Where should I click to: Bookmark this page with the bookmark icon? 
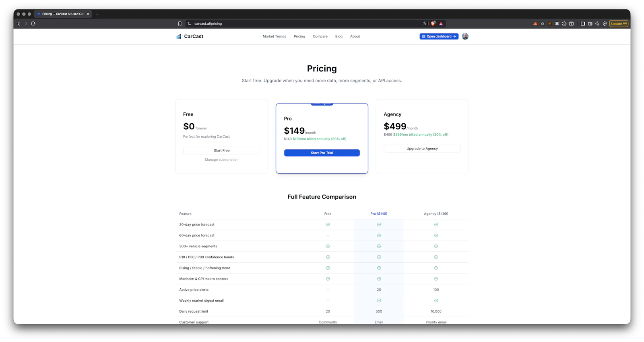pyautogui.click(x=180, y=24)
